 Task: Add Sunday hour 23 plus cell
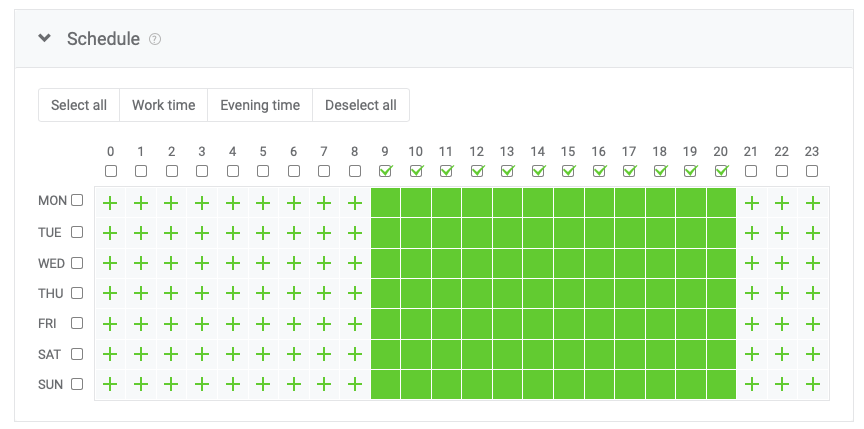coord(812,384)
